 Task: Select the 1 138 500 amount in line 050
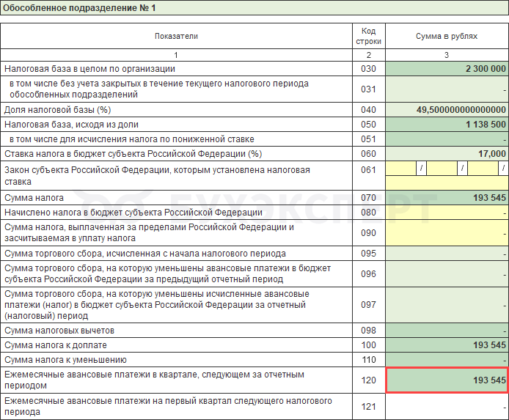447,125
